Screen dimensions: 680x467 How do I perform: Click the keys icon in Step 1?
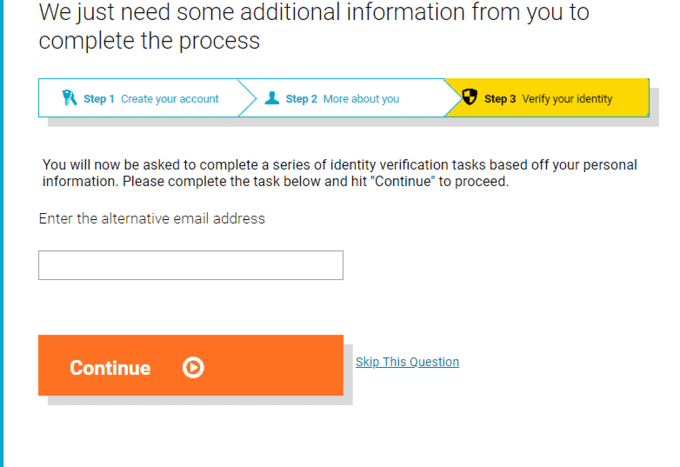click(69, 98)
